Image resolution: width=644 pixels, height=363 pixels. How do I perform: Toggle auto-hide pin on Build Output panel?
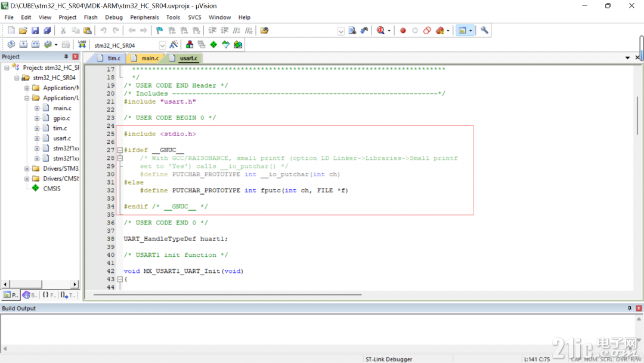click(630, 308)
